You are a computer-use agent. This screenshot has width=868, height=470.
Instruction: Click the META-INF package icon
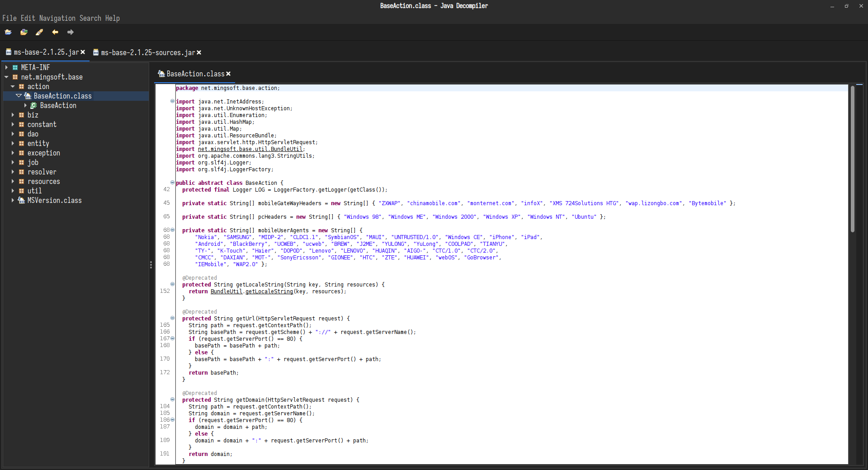15,67
